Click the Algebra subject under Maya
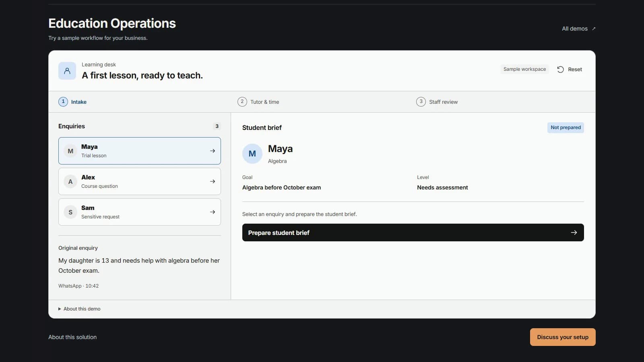The image size is (644, 362). (x=277, y=161)
